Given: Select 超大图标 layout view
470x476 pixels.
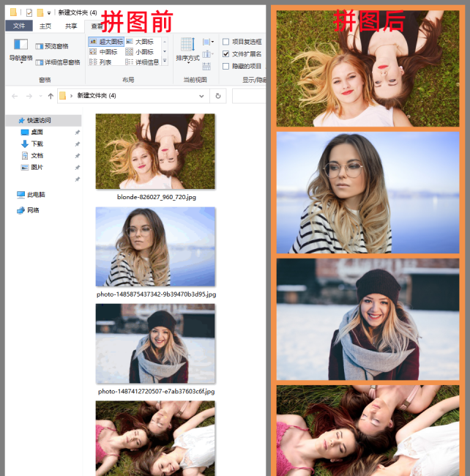Looking at the screenshot, I should [x=106, y=42].
